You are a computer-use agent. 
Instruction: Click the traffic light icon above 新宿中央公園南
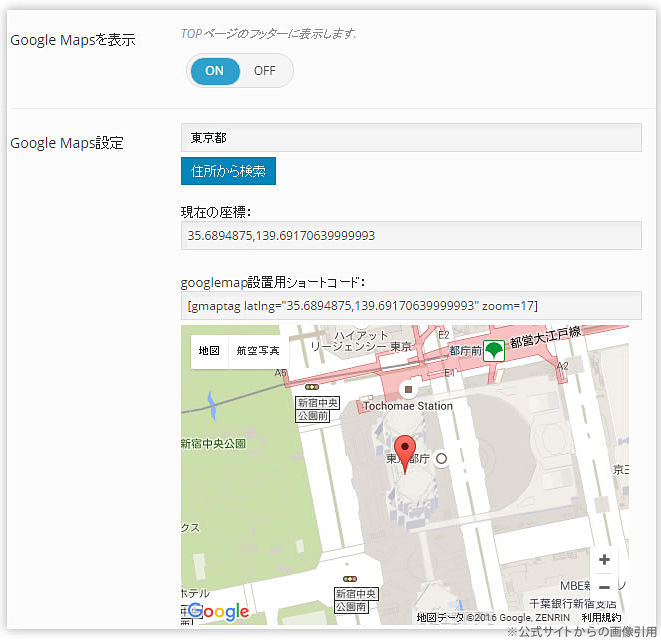pyautogui.click(x=350, y=579)
